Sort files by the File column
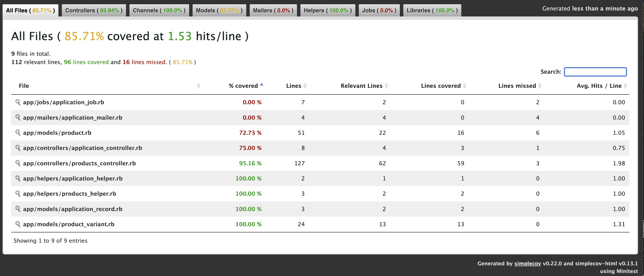This screenshot has width=644, height=276. (x=24, y=86)
